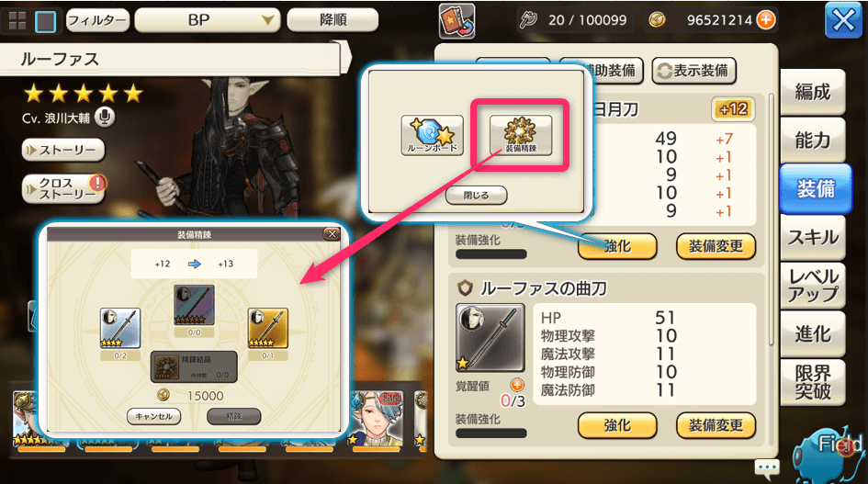Select the ルーンボード rune board icon

coord(433,135)
